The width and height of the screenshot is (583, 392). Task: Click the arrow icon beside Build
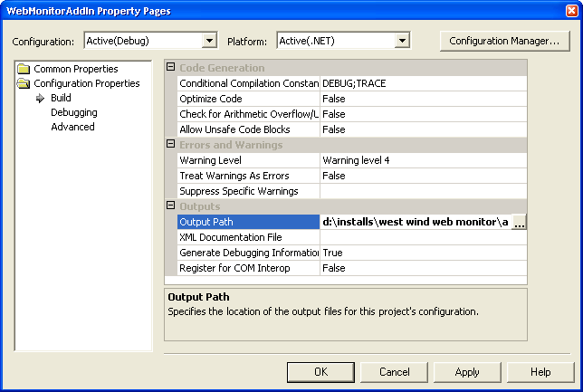[x=40, y=99]
